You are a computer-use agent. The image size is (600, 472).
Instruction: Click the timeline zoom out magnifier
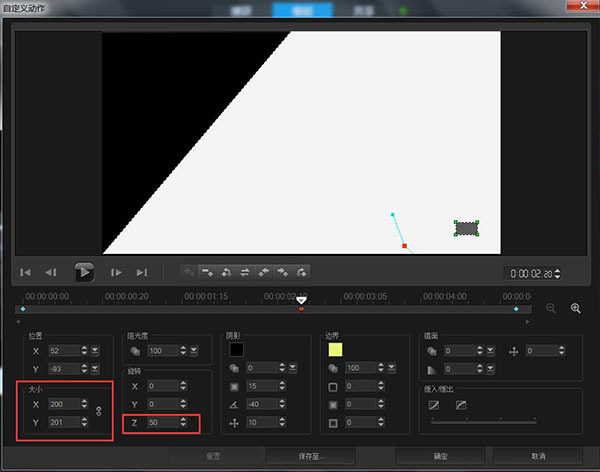click(551, 308)
